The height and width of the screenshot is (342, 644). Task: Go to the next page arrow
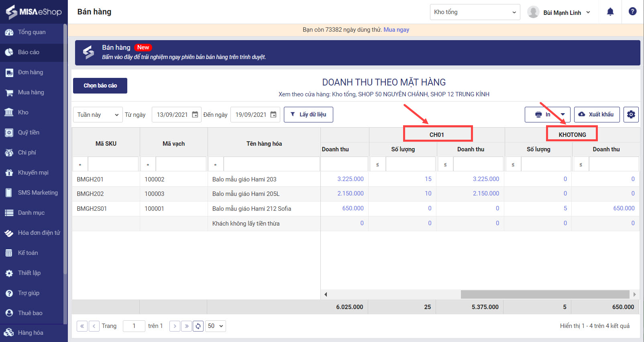click(175, 326)
